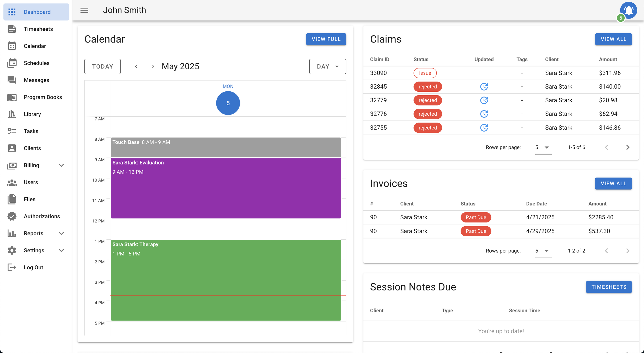Click the Authorizations badge icon
This screenshot has width=644, height=353.
[12, 216]
